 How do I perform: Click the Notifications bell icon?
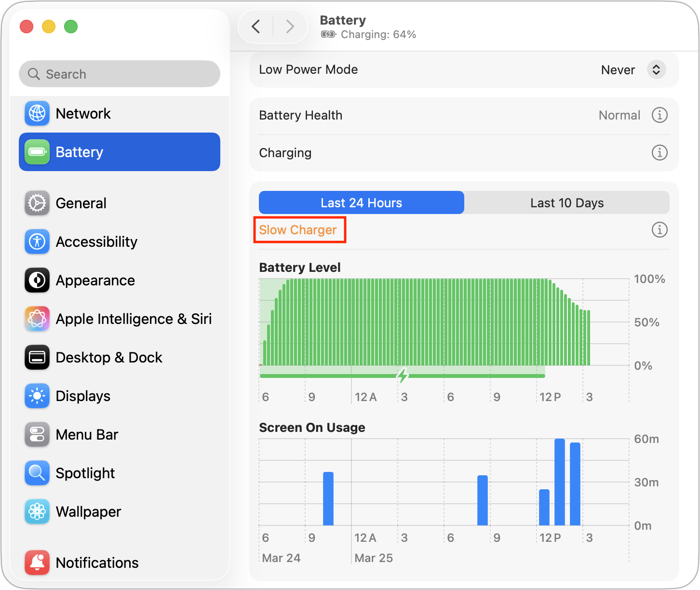[x=37, y=563]
